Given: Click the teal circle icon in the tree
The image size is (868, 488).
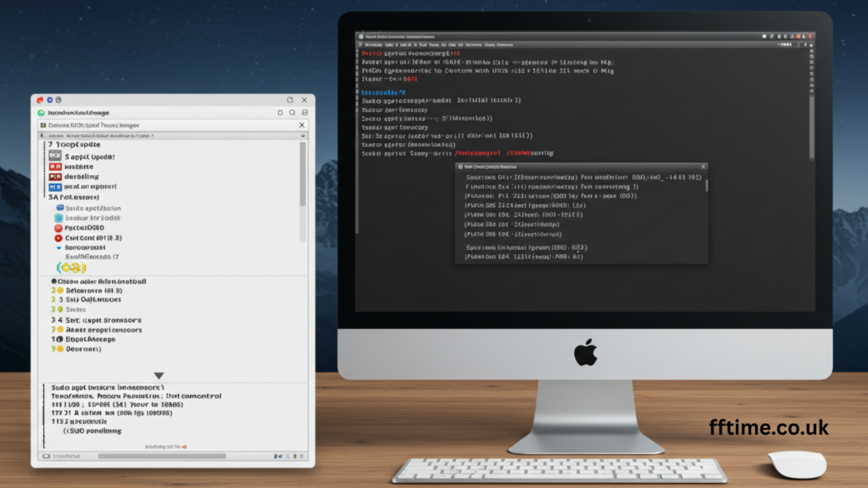Looking at the screenshot, I should coord(58,218).
